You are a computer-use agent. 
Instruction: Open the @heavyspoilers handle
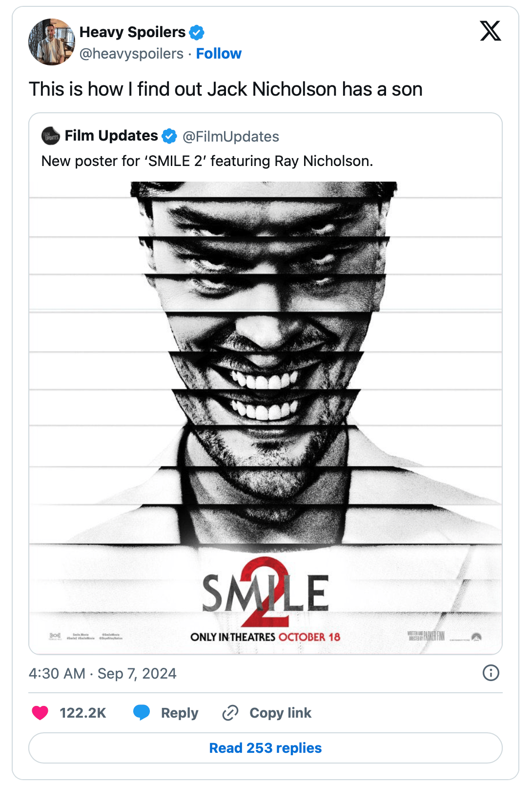click(x=131, y=54)
